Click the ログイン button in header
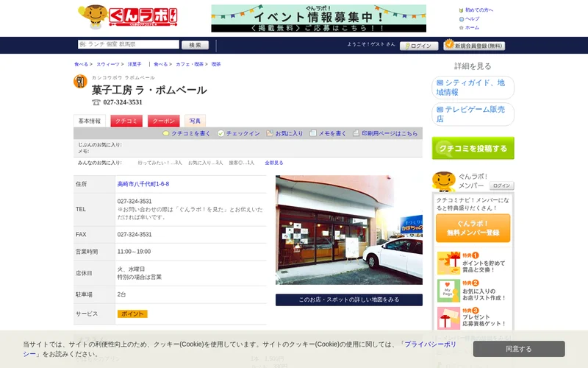588x368 pixels. click(419, 46)
